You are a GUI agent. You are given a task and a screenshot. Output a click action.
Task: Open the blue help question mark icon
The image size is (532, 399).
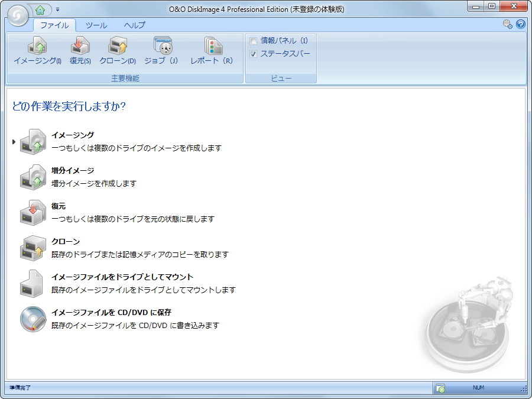520,24
